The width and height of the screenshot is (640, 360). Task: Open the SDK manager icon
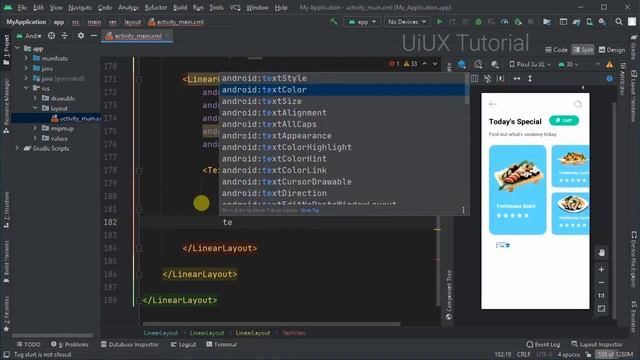pos(602,22)
